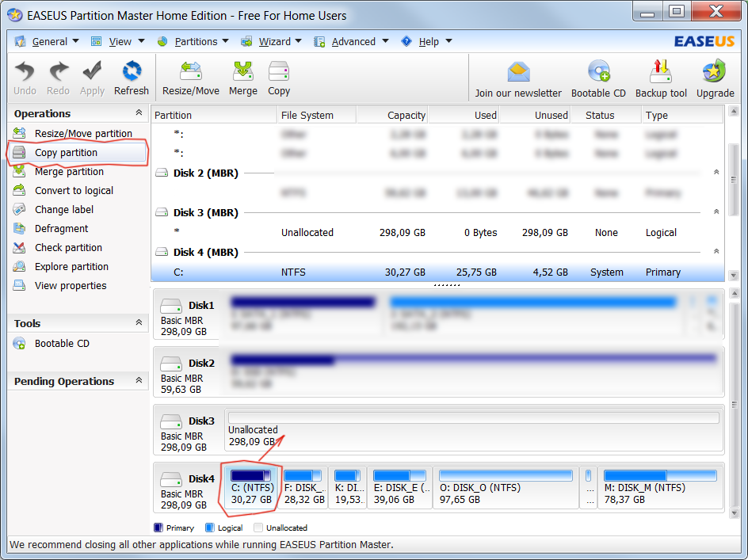
Task: Sort by the Used column header
Action: pyautogui.click(x=464, y=116)
